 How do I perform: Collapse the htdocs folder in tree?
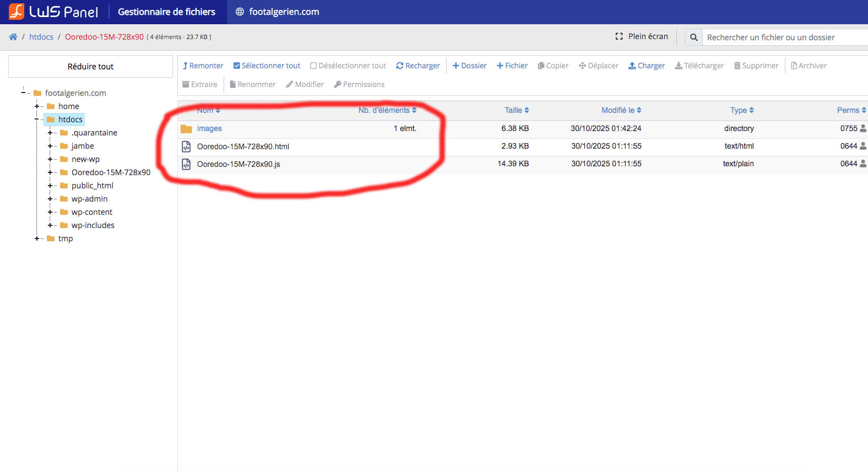[37, 120]
